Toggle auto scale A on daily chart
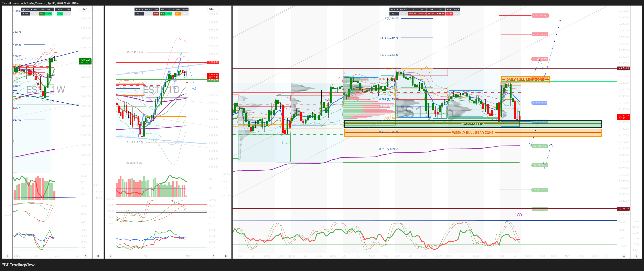 pos(213,256)
